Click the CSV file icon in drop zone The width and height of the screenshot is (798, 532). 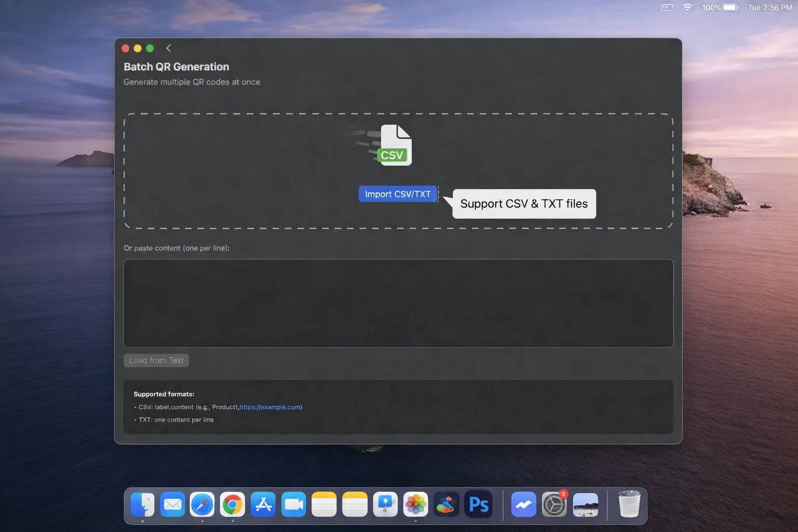[395, 145]
